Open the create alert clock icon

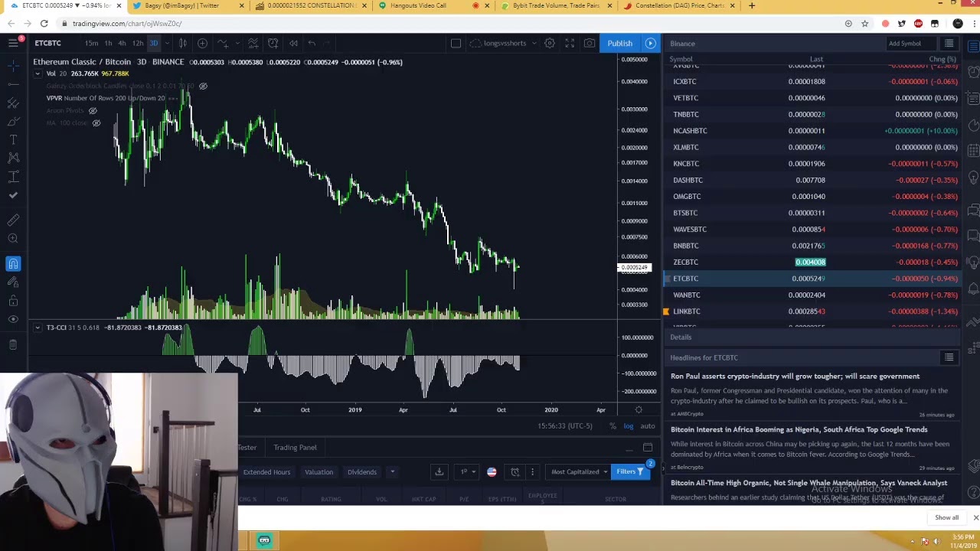coord(273,43)
